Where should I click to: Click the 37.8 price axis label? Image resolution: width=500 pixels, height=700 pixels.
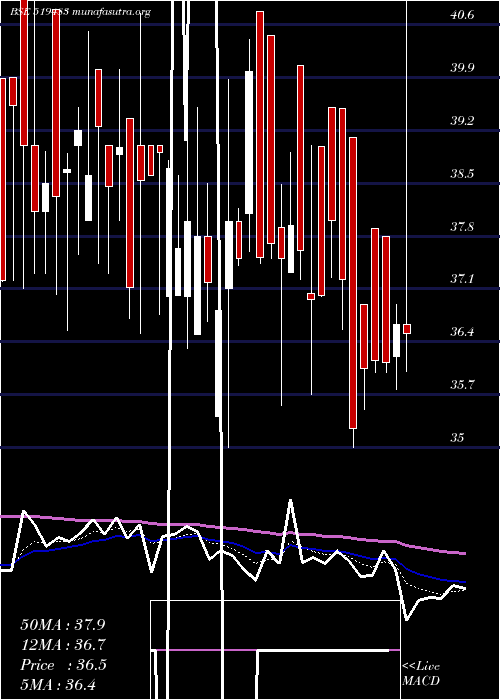(462, 227)
